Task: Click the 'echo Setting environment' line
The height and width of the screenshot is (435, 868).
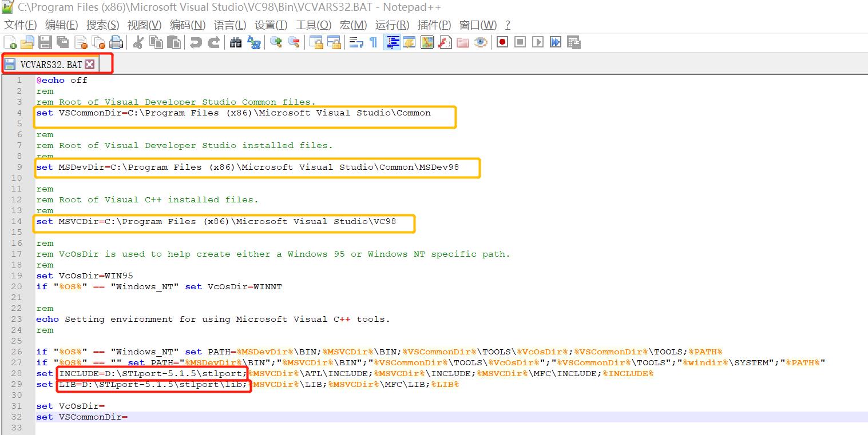Action: [x=213, y=320]
